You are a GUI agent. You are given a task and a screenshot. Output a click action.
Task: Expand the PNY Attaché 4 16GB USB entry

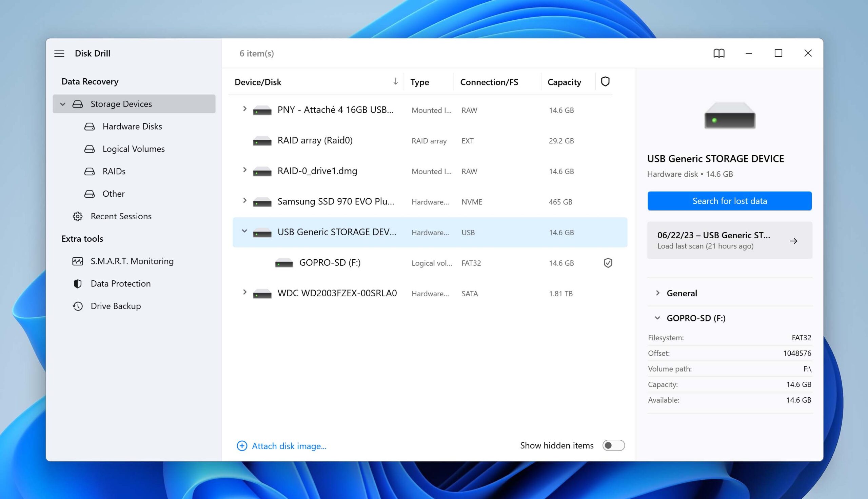point(244,109)
